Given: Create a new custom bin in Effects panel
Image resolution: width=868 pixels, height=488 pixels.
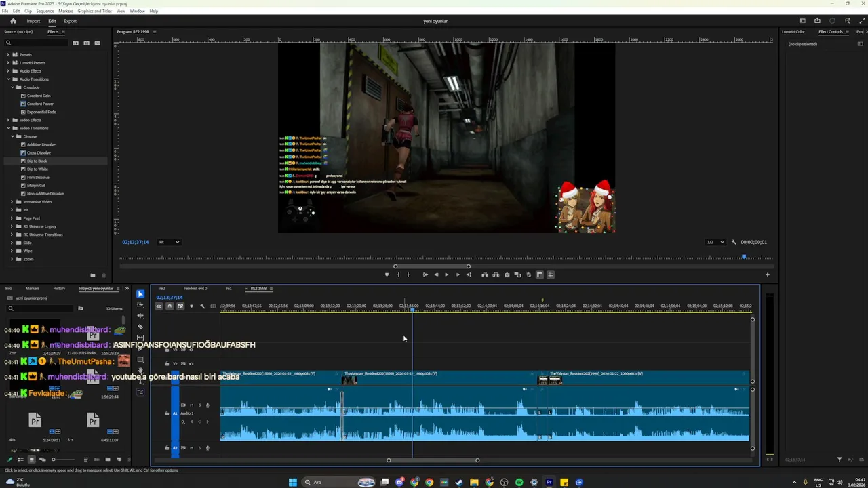Looking at the screenshot, I should pos(93,275).
